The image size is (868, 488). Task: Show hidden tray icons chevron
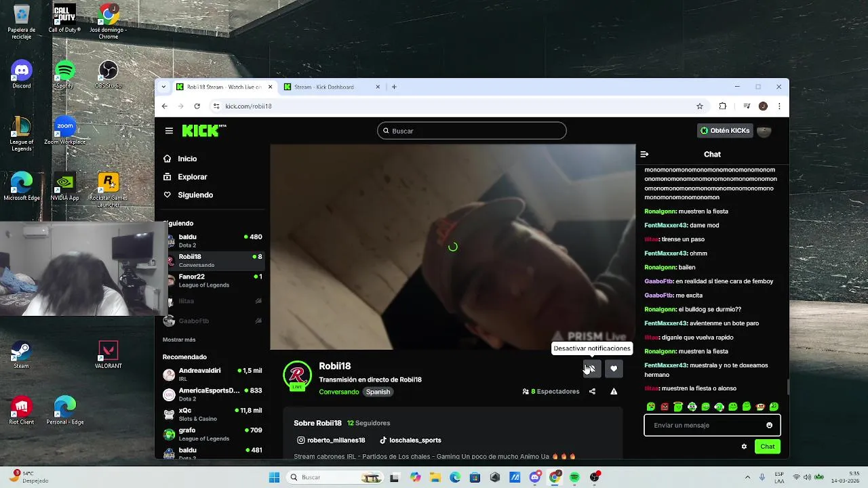(x=747, y=478)
